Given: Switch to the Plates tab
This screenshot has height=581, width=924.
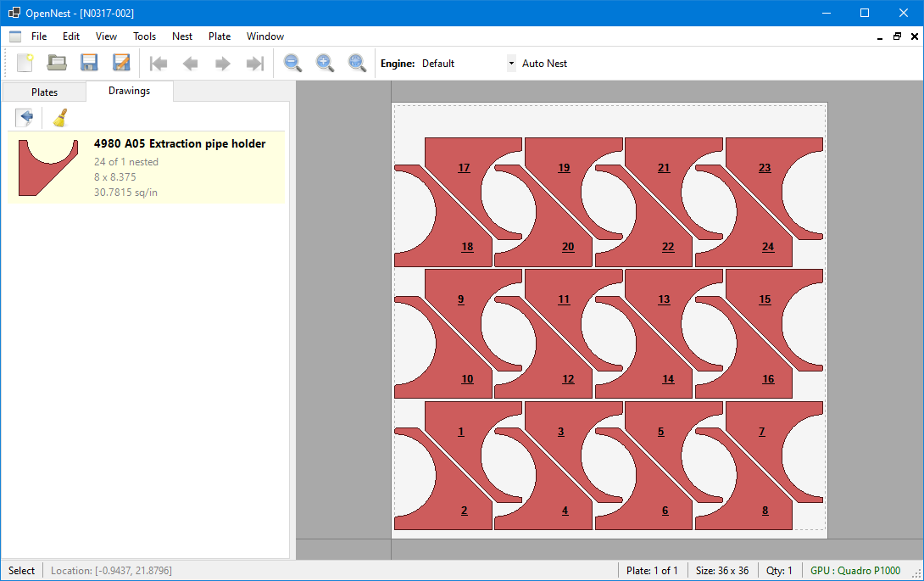Looking at the screenshot, I should tap(44, 91).
